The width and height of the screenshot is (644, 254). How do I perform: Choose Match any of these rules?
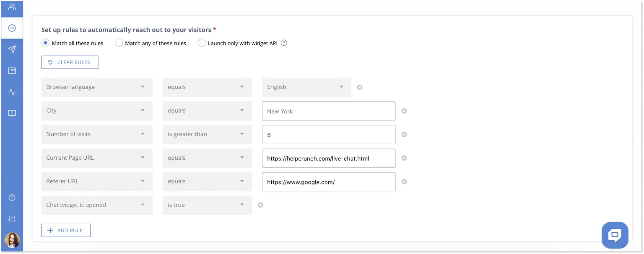click(x=119, y=43)
